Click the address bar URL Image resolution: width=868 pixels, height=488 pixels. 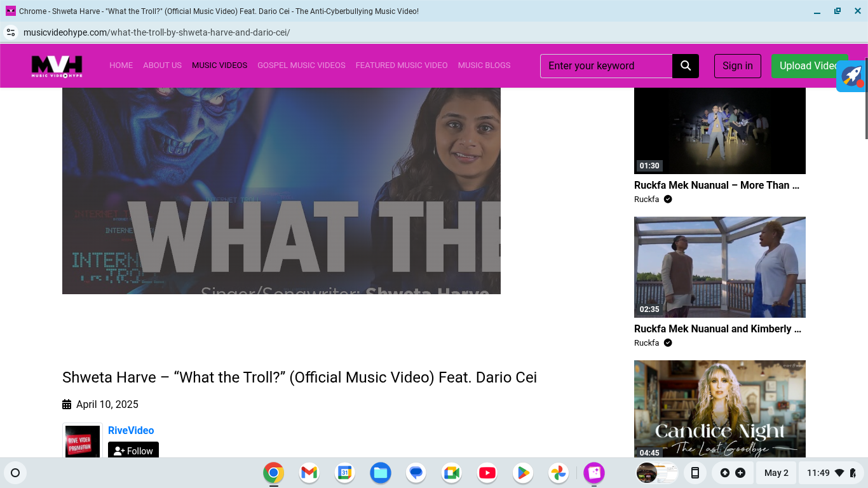(x=156, y=32)
